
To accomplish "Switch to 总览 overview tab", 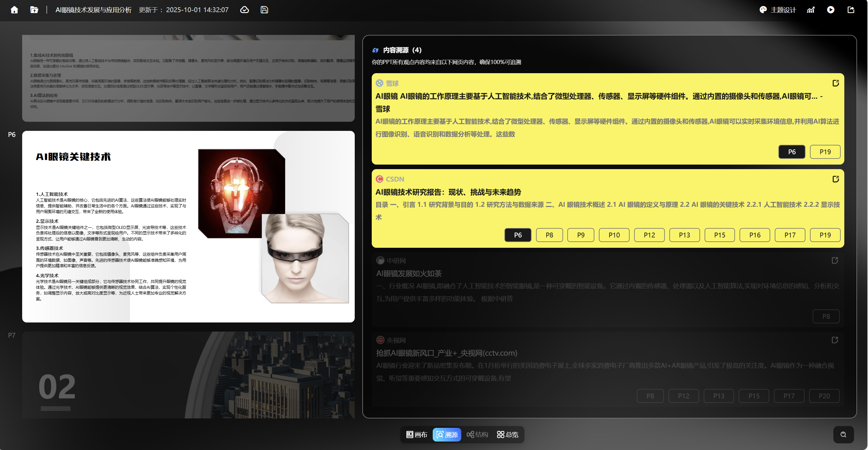I will pyautogui.click(x=507, y=435).
